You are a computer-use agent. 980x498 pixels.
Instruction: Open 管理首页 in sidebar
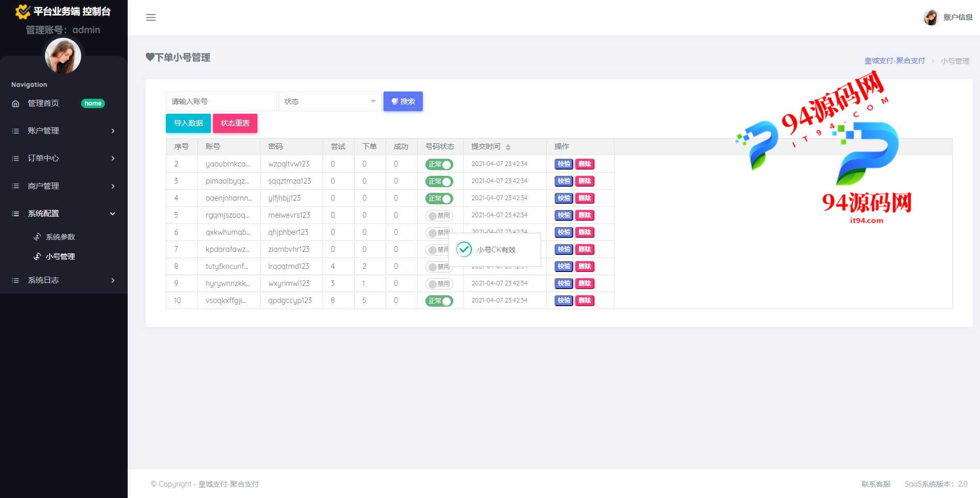[43, 103]
